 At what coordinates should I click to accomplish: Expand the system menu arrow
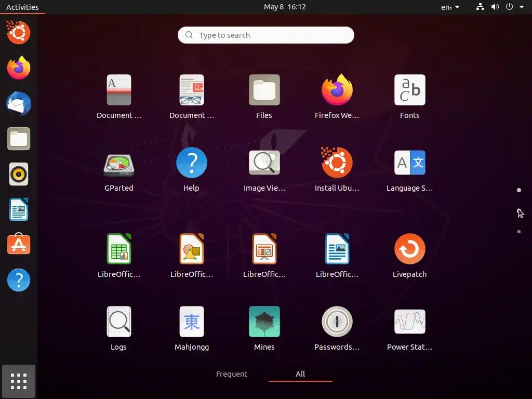(522, 7)
